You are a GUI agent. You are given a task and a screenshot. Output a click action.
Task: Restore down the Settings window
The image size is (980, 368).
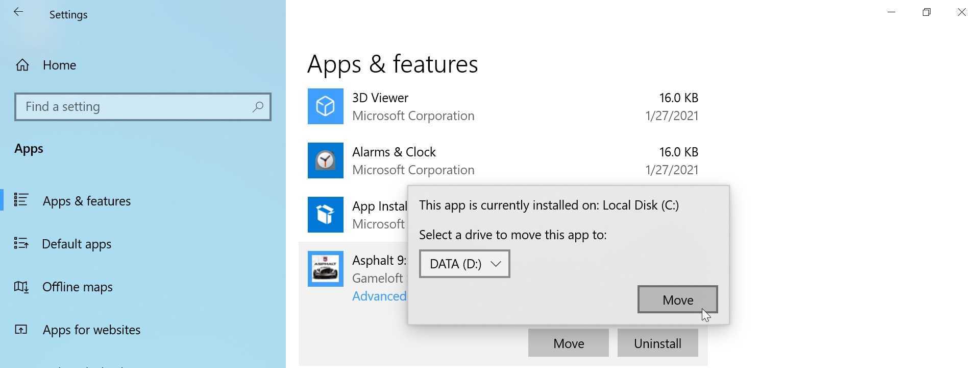[x=926, y=12]
